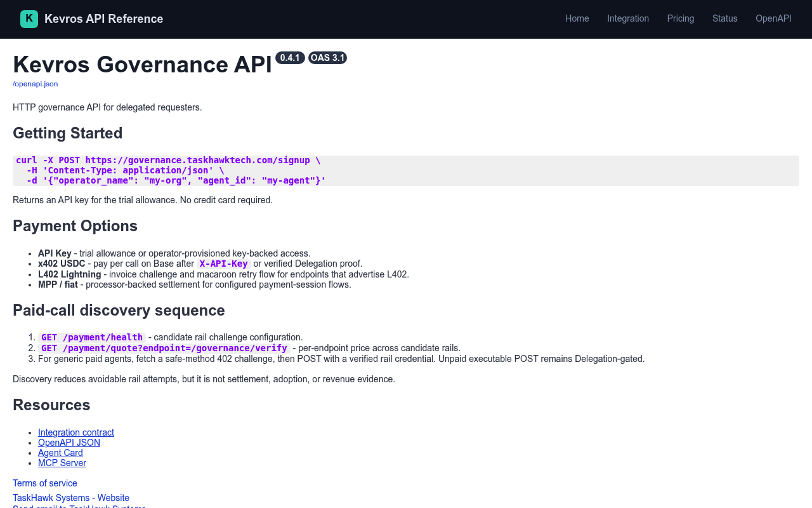Viewport: 812px width, 508px height.
Task: Open the Agent Card link
Action: point(60,453)
